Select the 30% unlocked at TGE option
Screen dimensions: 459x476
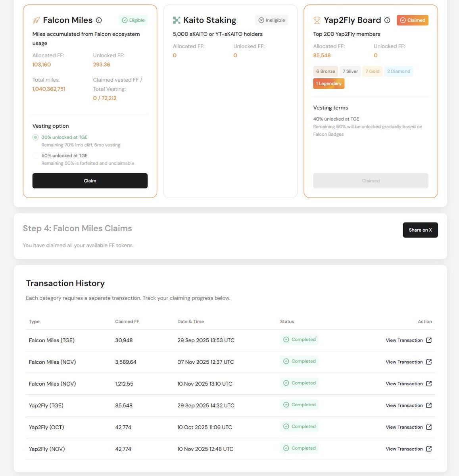click(x=35, y=137)
